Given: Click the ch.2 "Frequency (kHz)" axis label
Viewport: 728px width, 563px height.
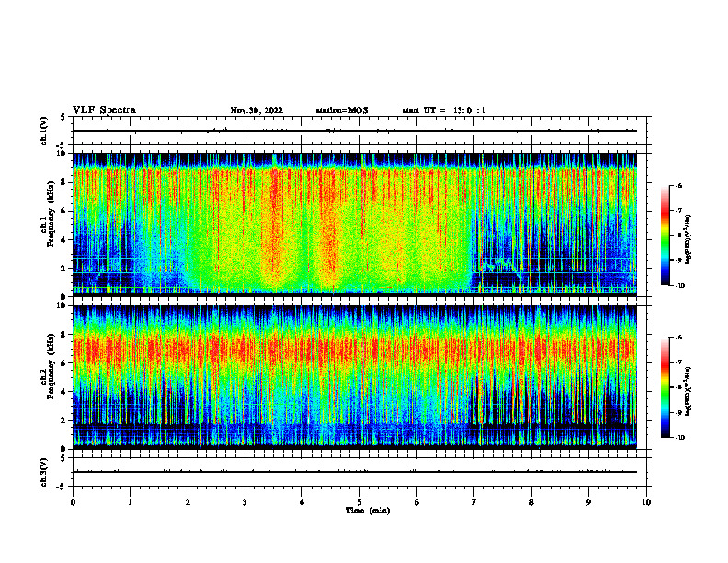Looking at the screenshot, I should (51, 366).
